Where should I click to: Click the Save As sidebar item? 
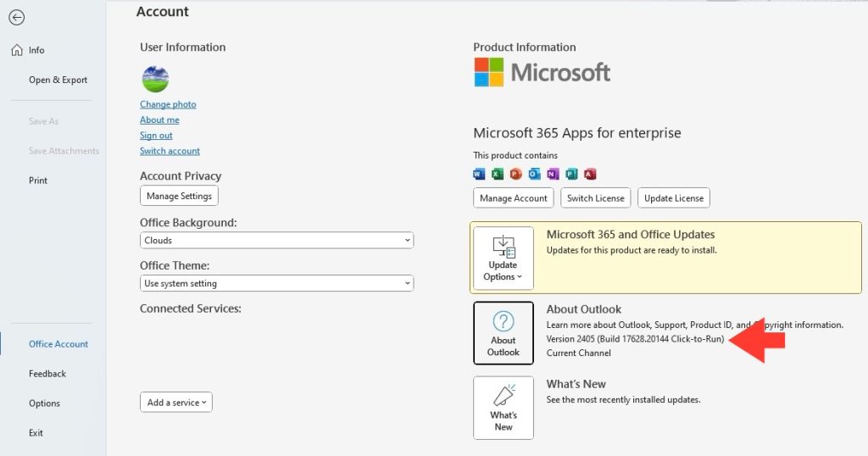43,121
